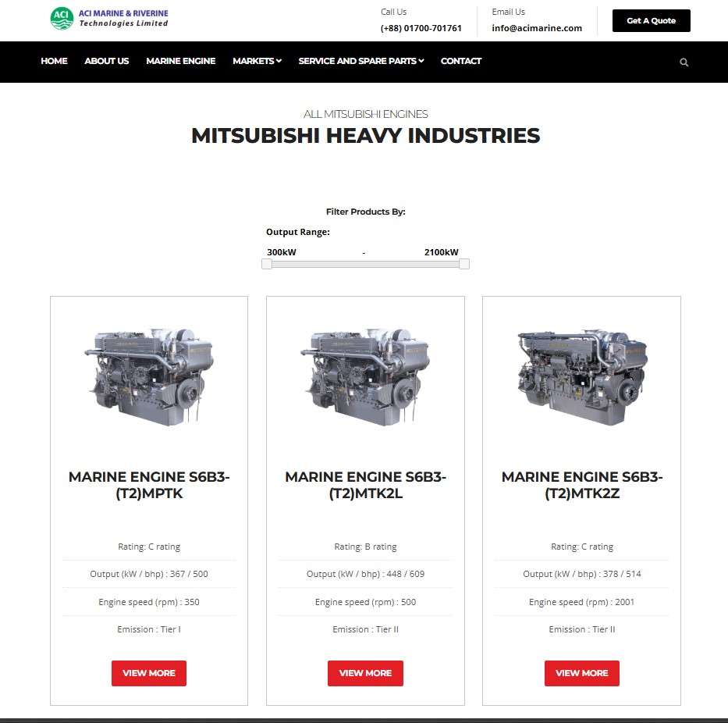Open the S6B3-(T2)MTK2Z engine image
Image resolution: width=728 pixels, height=723 pixels.
tap(581, 376)
